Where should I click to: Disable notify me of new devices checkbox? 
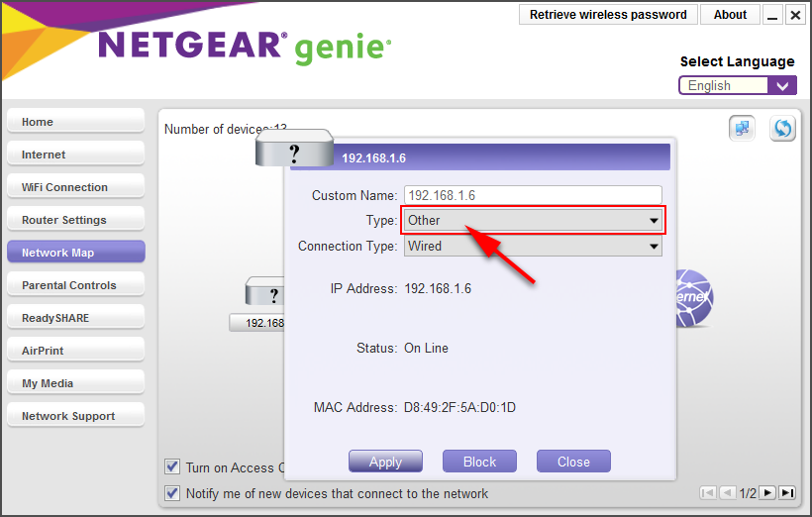(x=173, y=493)
